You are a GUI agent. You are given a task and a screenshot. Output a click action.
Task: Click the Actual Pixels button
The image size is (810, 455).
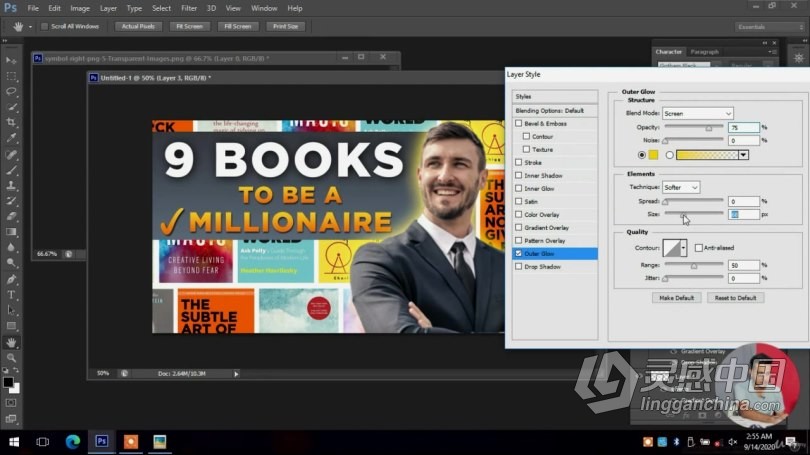(138, 26)
